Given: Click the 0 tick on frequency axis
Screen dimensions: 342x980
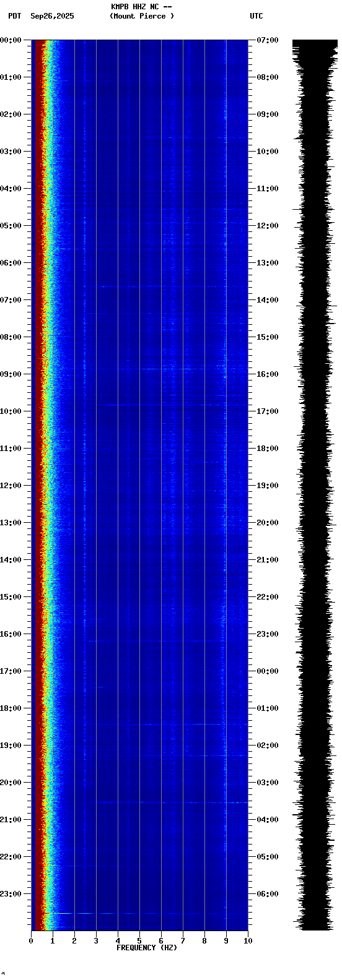Looking at the screenshot, I should coord(31,941).
